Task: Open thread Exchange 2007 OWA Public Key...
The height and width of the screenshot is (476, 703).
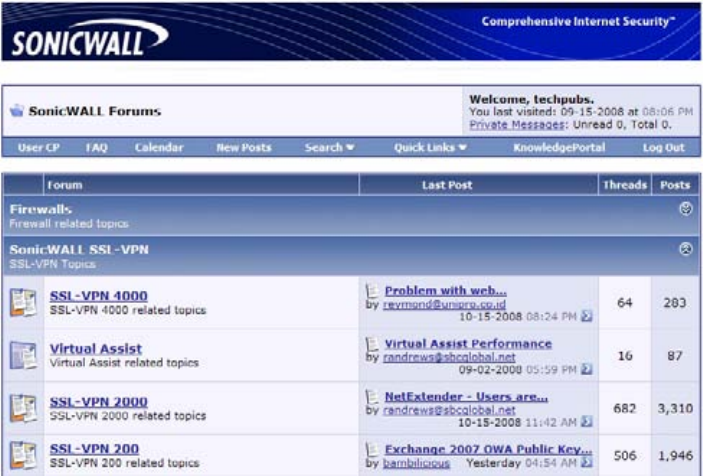Action: (x=489, y=449)
